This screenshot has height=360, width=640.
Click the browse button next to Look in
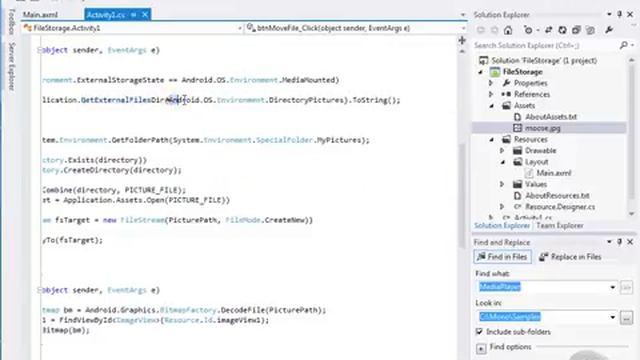(626, 317)
